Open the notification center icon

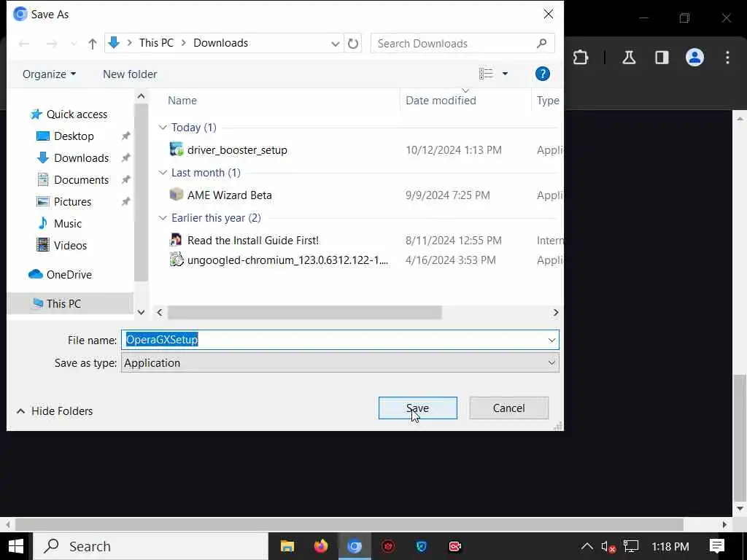coord(716,546)
